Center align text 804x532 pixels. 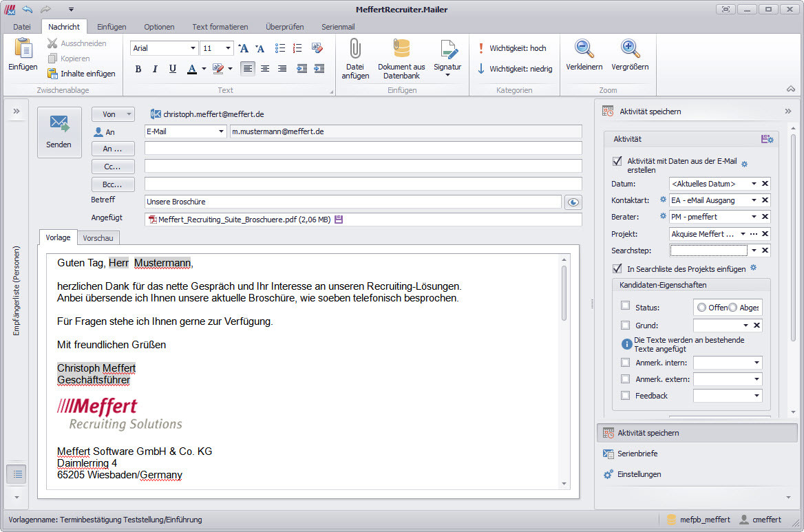265,69
